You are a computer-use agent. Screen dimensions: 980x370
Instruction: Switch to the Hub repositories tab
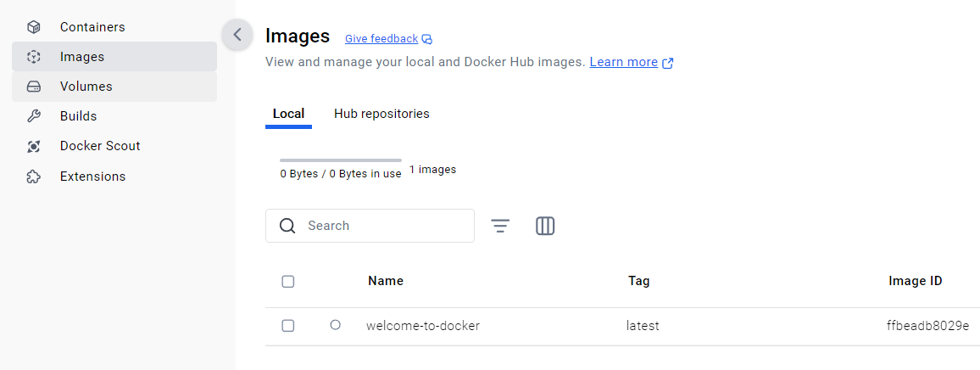click(381, 114)
